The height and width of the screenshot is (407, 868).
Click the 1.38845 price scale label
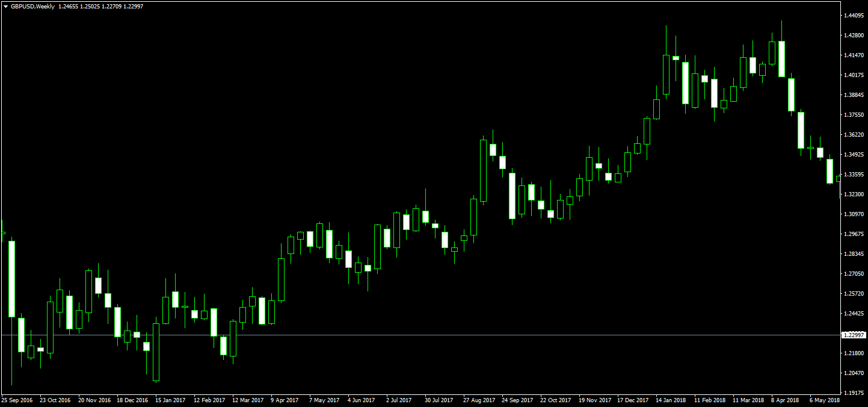point(854,95)
